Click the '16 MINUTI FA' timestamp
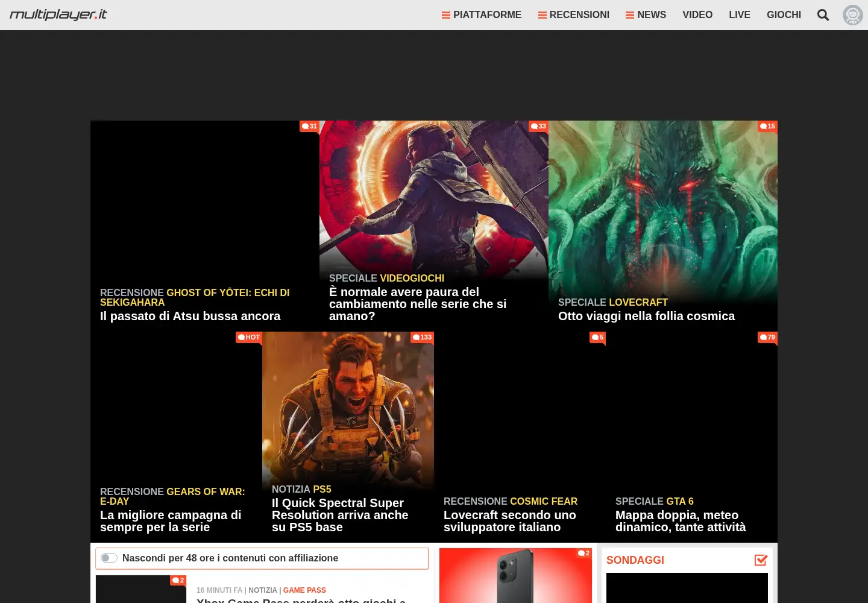Viewport: 868px width, 603px height. (219, 590)
